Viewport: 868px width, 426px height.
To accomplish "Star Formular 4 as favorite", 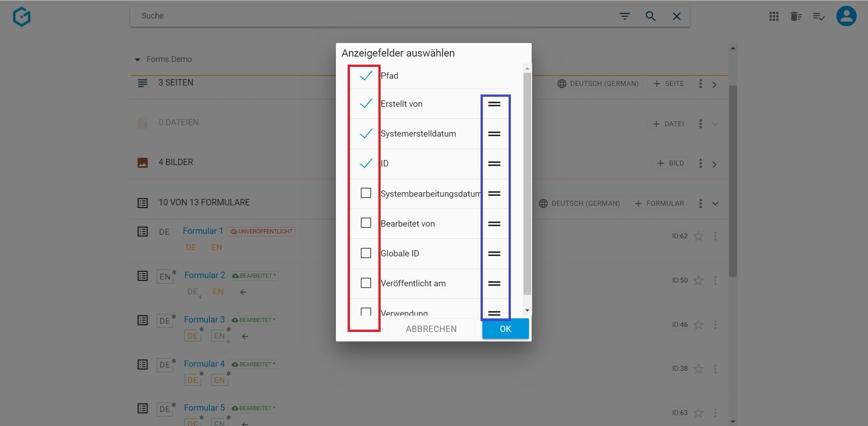I will [x=698, y=369].
